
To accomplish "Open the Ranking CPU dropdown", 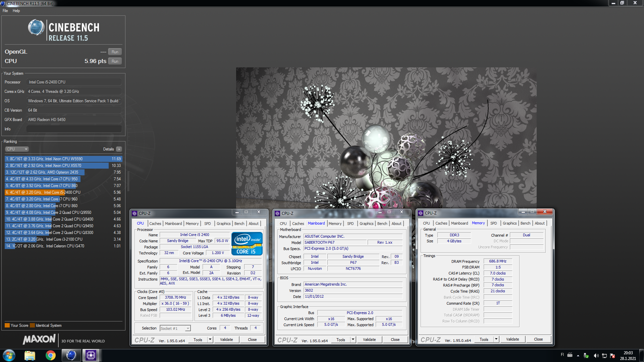I will tap(17, 149).
